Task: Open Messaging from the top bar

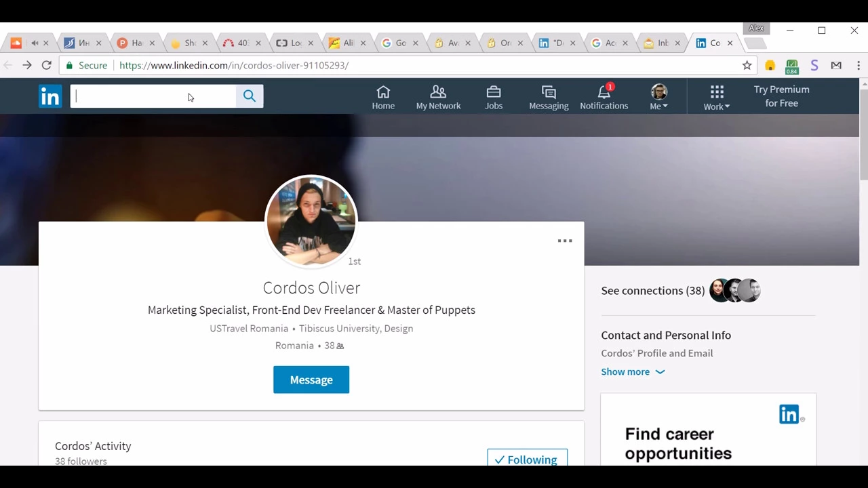Action: pyautogui.click(x=549, y=97)
